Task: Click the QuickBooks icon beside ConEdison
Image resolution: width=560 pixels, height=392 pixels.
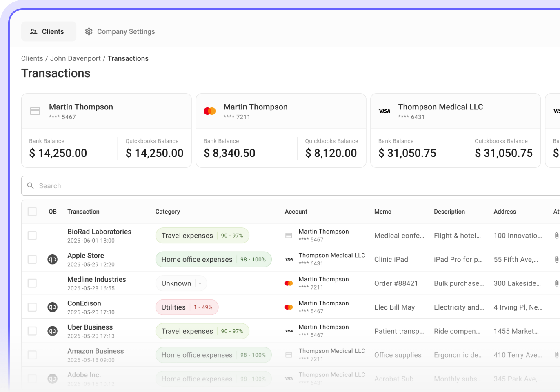Action: (x=53, y=307)
